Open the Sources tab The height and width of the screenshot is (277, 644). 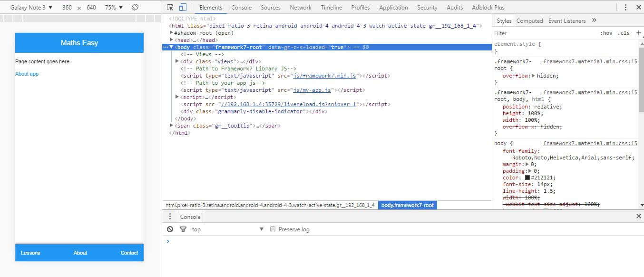[271, 8]
